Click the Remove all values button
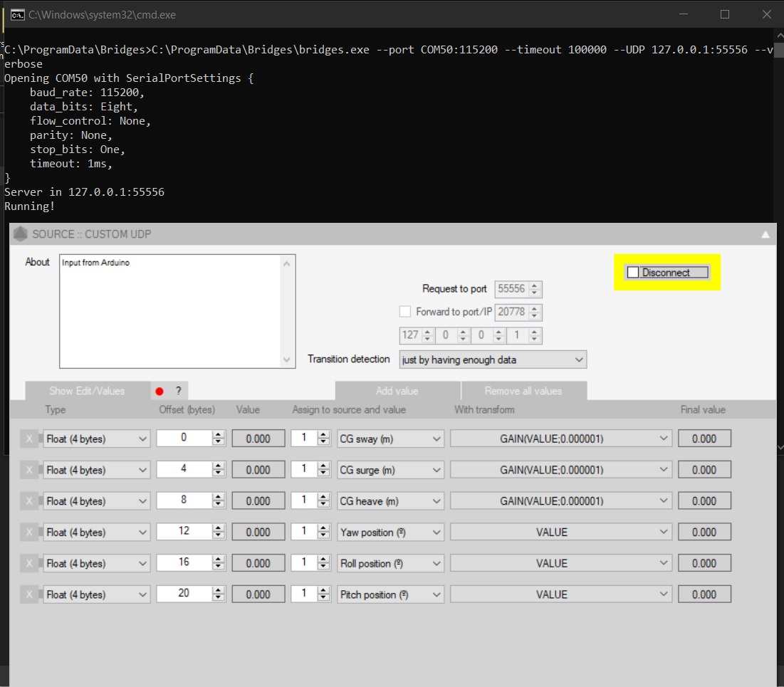The image size is (784, 687). [x=523, y=391]
